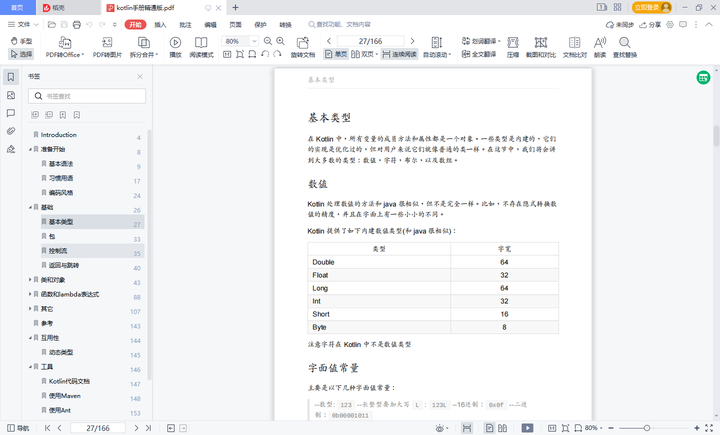720x435 pixels.
Task: Start read aloud (朗读)
Action: [x=600, y=47]
